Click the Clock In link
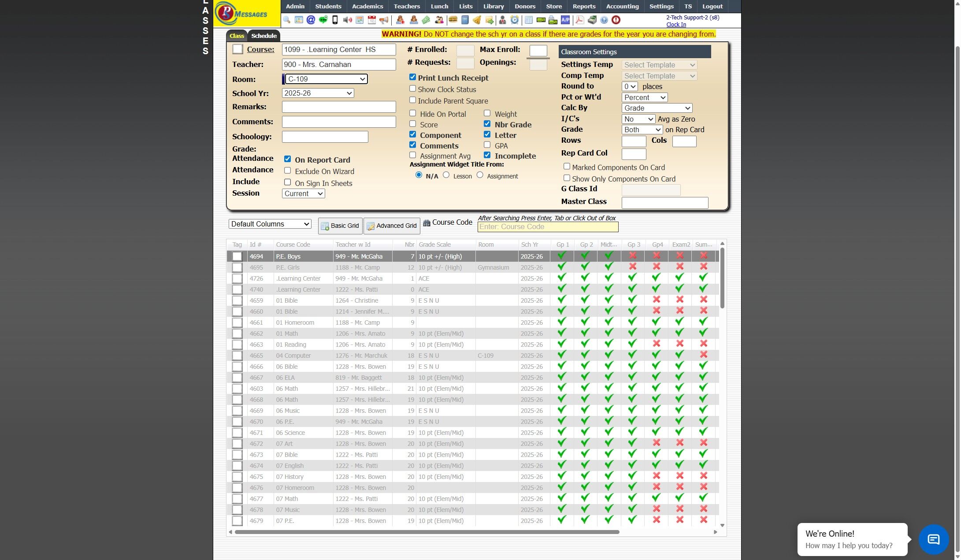Viewport: 961px width, 560px height. click(676, 25)
